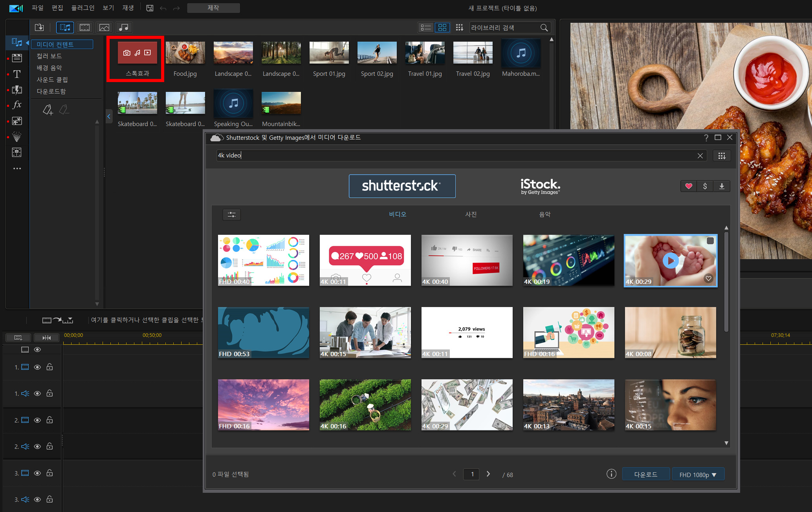Open the Effect Room fx icon

(17, 105)
